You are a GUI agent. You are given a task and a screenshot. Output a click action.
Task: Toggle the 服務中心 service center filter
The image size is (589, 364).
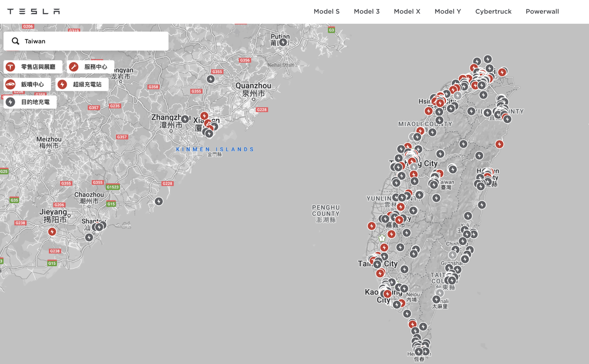pyautogui.click(x=90, y=67)
